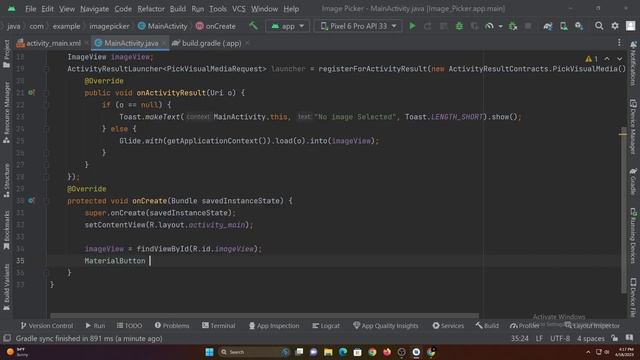The height and width of the screenshot is (360, 640).
Task: Toggle the Bookmarks tool window
Action: pos(6,229)
